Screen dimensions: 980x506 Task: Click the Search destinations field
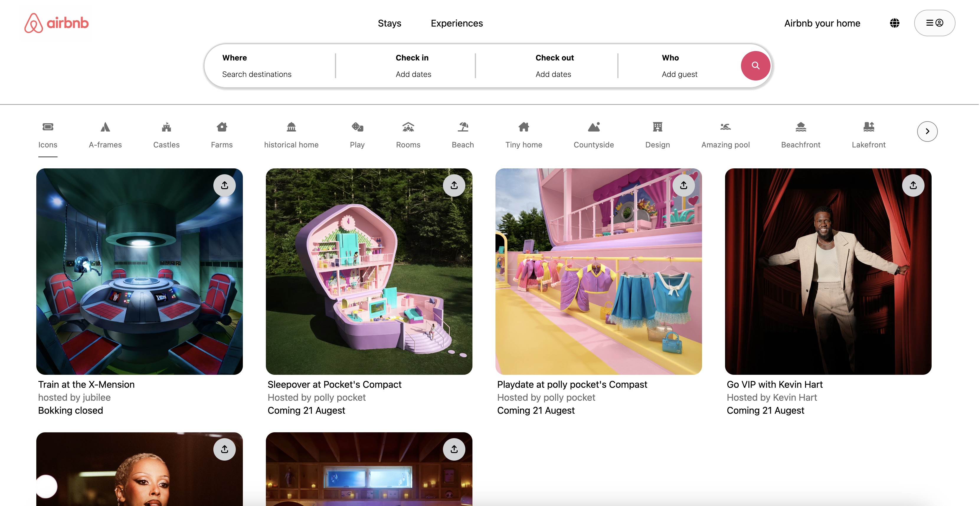(x=270, y=66)
